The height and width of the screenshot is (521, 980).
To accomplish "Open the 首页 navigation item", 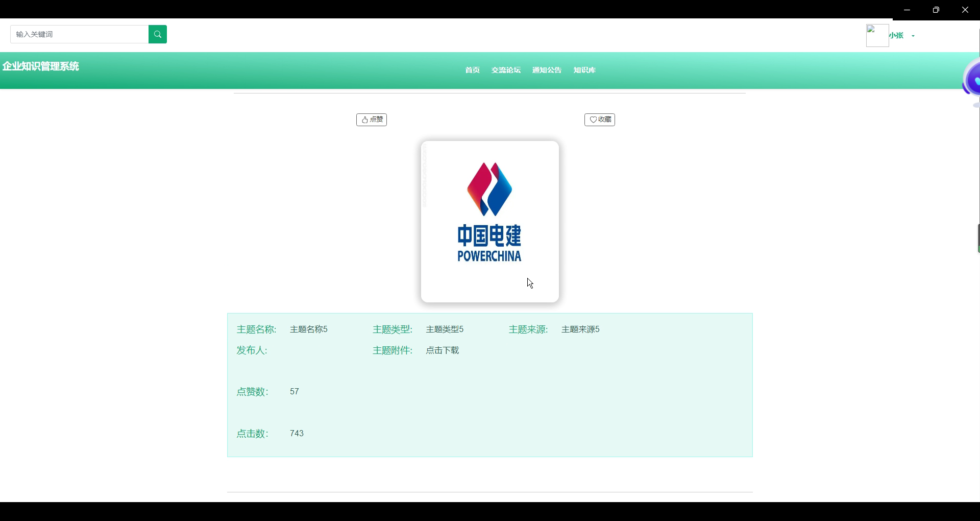I will click(x=473, y=70).
